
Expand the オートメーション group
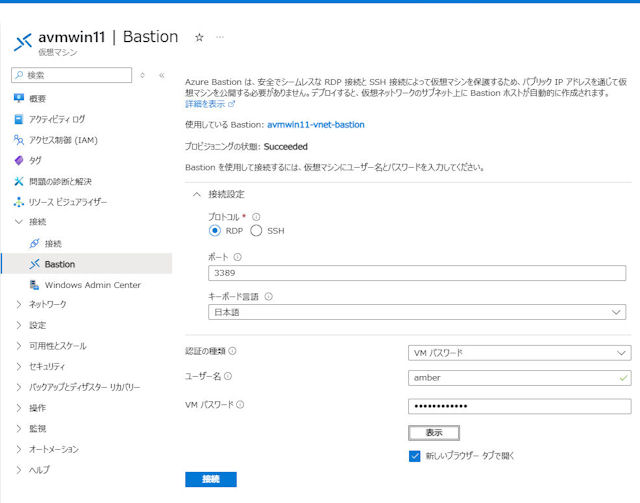19,449
